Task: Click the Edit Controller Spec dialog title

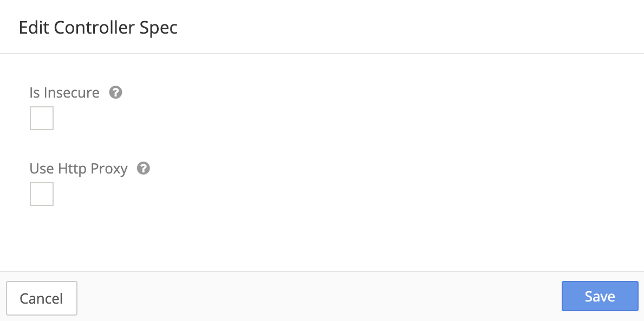Action: click(98, 28)
